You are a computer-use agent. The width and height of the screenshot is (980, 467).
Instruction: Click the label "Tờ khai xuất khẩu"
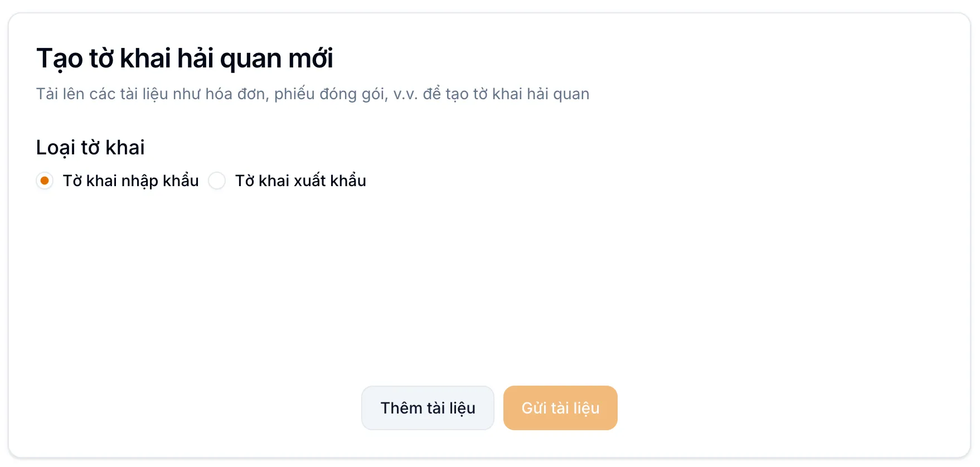300,180
